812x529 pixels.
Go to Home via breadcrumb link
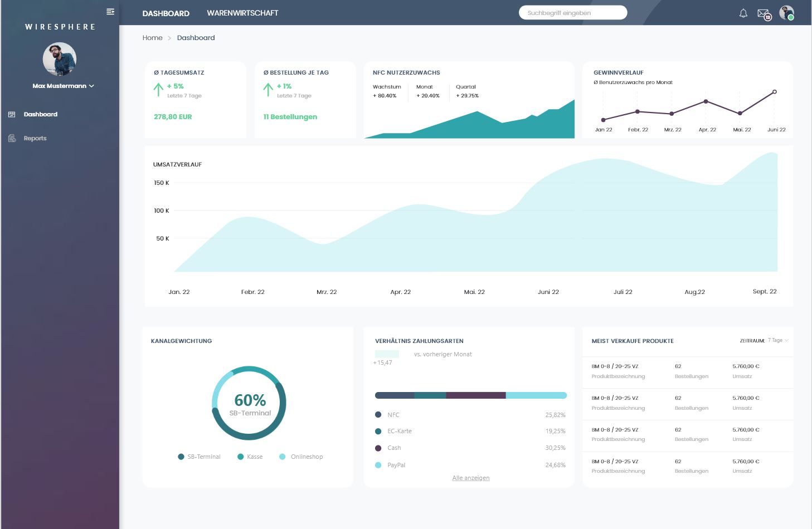pyautogui.click(x=152, y=38)
